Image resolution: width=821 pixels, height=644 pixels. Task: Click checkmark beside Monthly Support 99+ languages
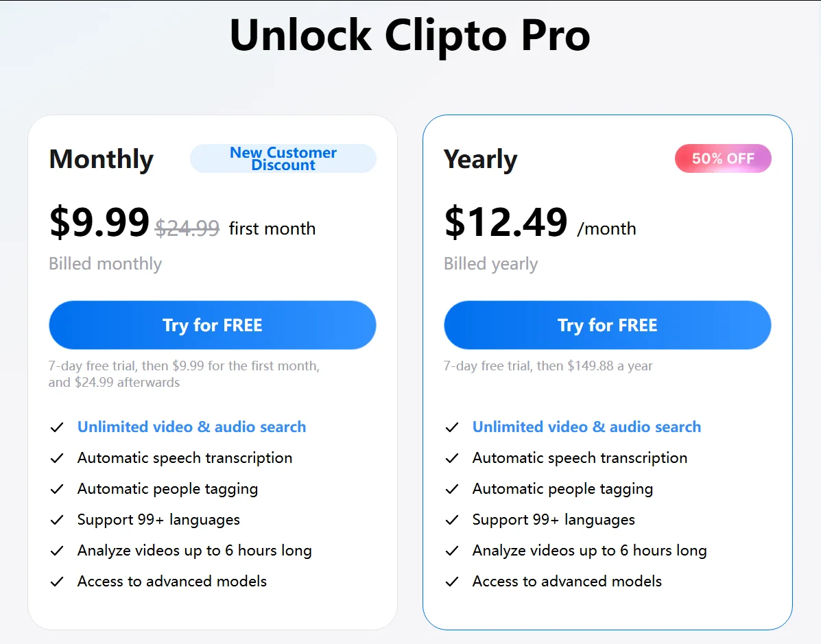pyautogui.click(x=57, y=520)
